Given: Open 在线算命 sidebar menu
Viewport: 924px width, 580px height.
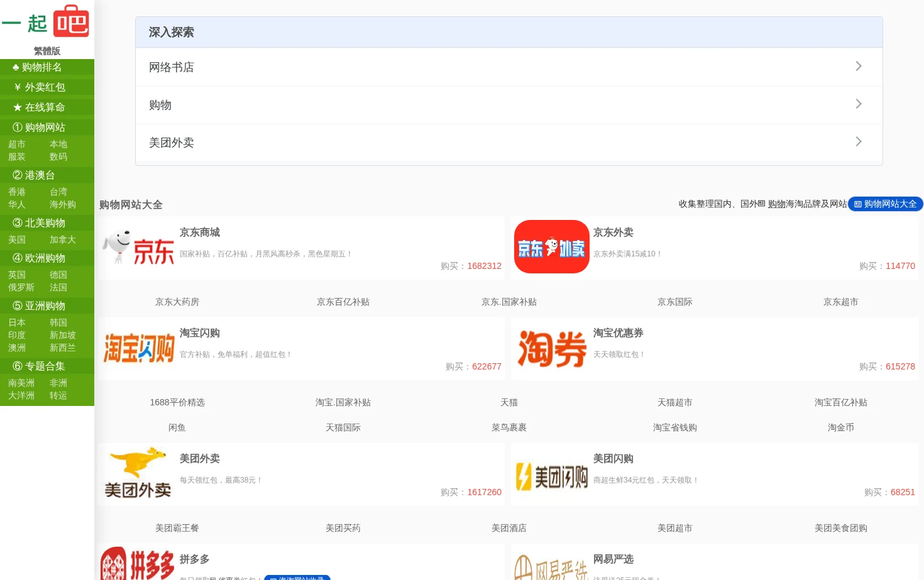Looking at the screenshot, I should [47, 107].
